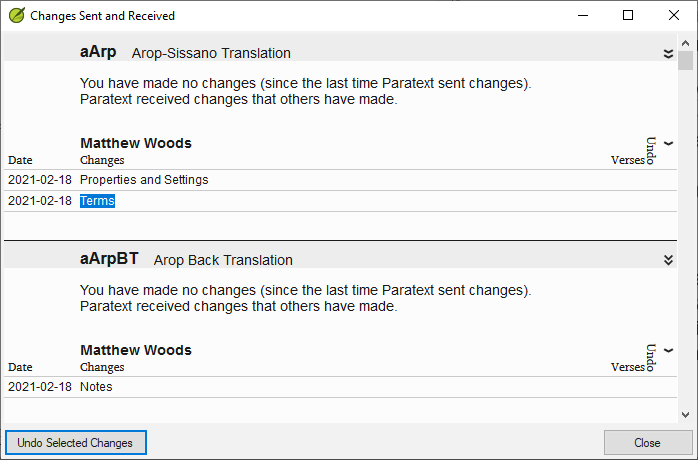698x460 pixels.
Task: Click the Undo Selected Changes button
Action: 76,443
